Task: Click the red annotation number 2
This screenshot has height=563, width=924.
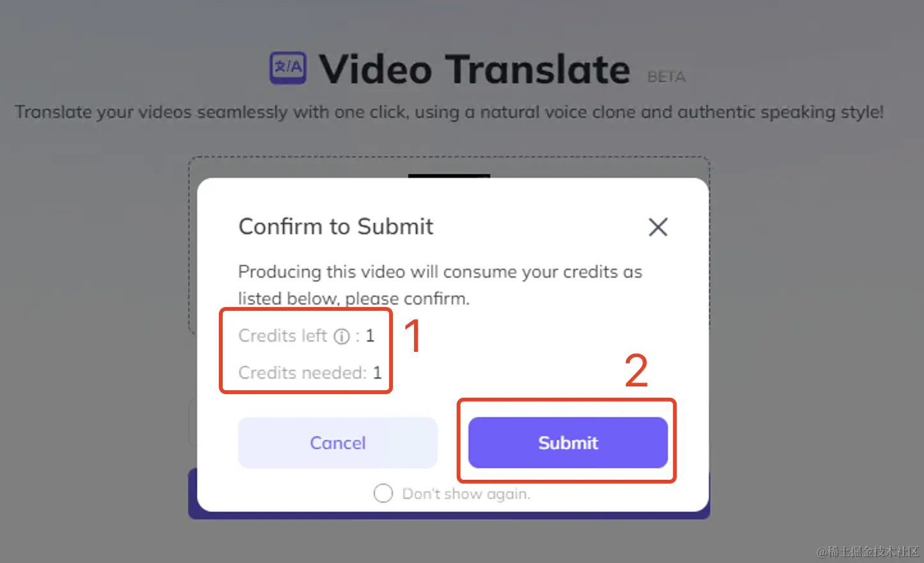Action: (636, 371)
